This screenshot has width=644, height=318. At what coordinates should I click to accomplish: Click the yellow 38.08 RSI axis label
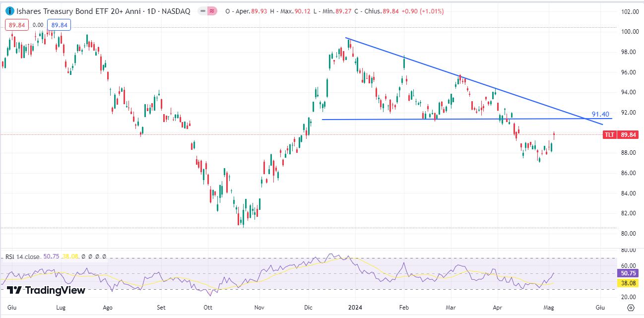(x=629, y=283)
